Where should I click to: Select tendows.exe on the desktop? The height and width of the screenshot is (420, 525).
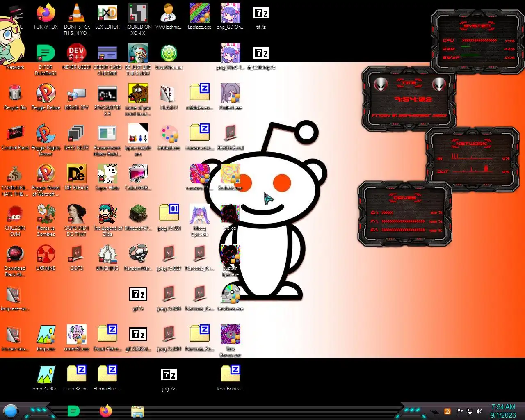[231, 297]
